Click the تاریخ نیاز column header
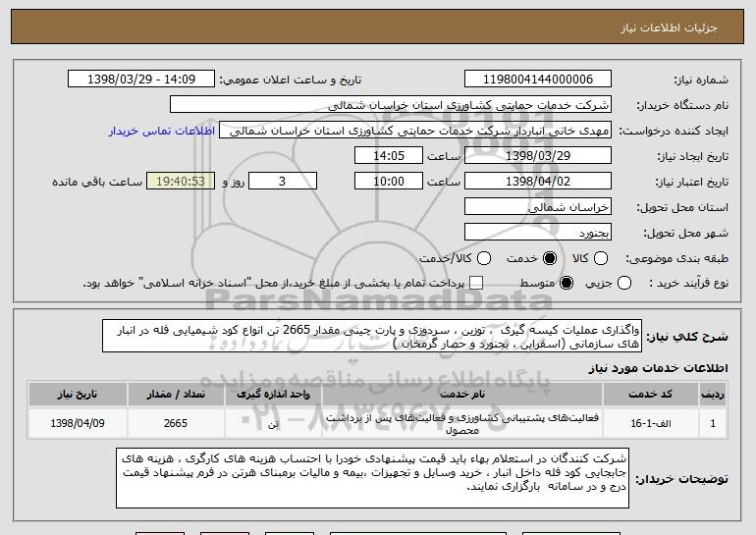756x535 pixels. (78, 395)
